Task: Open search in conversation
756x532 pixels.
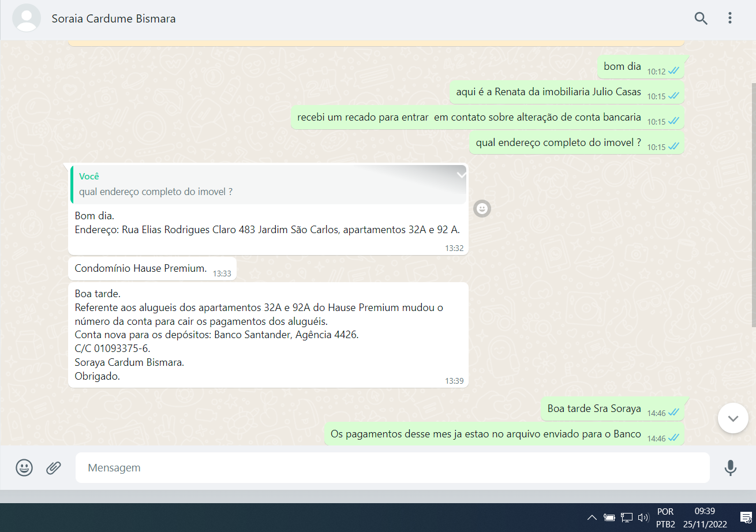Action: pyautogui.click(x=701, y=18)
